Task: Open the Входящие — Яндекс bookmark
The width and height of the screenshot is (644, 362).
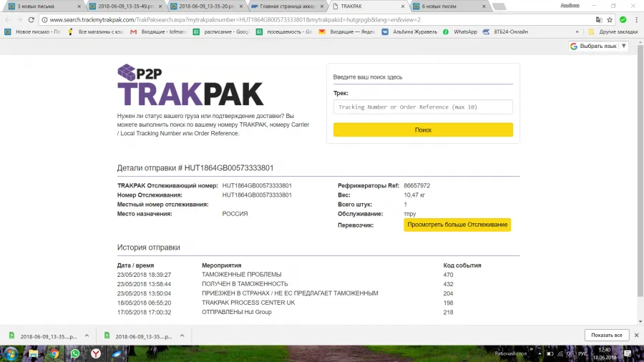Action: 347,31
